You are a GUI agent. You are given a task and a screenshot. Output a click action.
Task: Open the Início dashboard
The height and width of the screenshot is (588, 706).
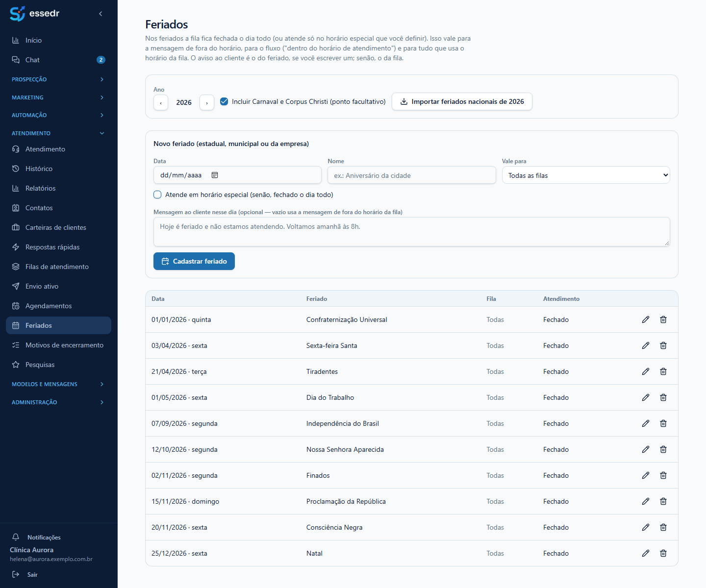58,40
